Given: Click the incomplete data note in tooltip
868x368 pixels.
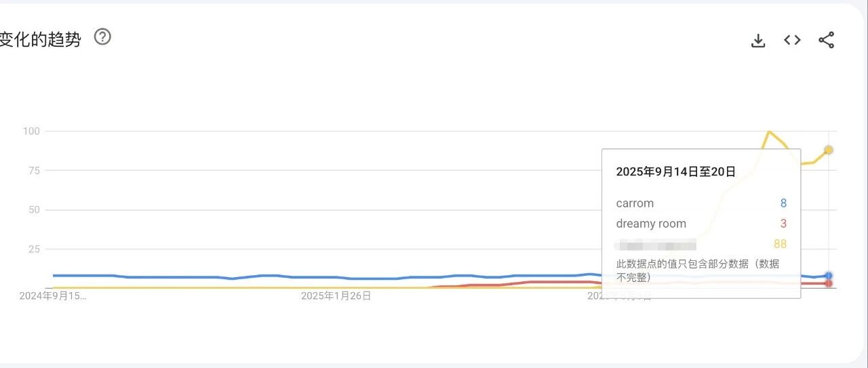Looking at the screenshot, I should pyautogui.click(x=698, y=270).
